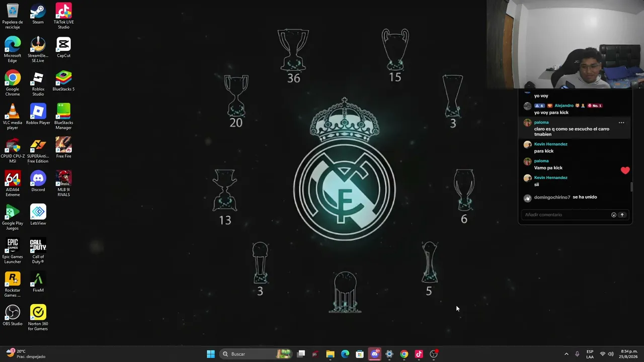
Task: Click the red heart in chat panel
Action: click(x=625, y=170)
